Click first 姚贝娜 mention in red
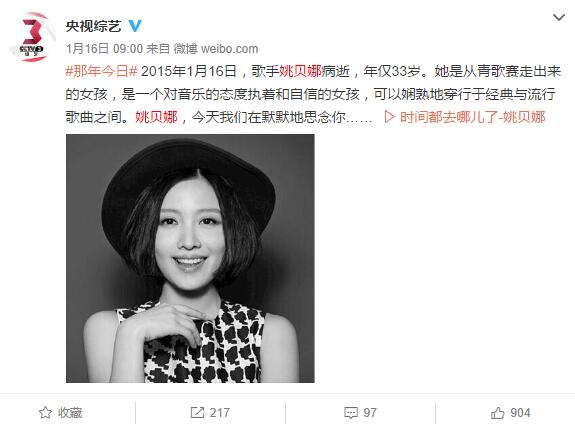The height and width of the screenshot is (426, 575). [300, 71]
